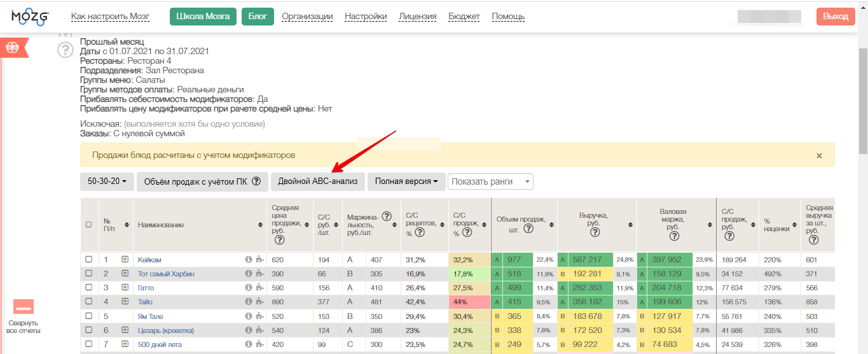Click the puzzle icon in the Тайо row
This screenshot has width=868, height=354.
(259, 302)
